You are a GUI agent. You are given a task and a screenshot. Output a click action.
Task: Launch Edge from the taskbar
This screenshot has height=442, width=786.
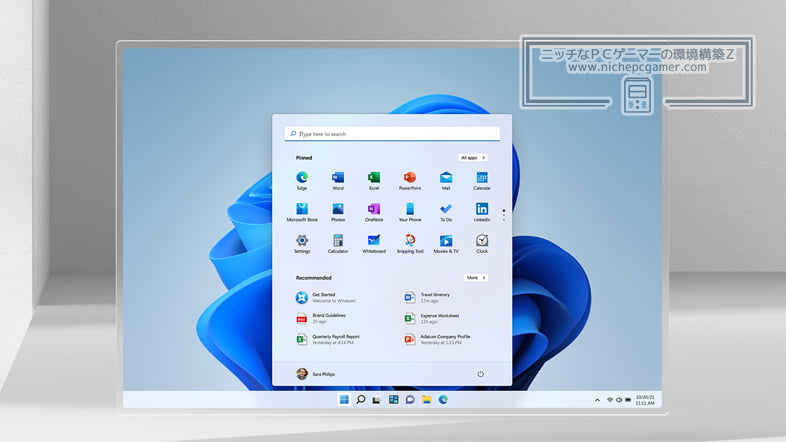(443, 399)
